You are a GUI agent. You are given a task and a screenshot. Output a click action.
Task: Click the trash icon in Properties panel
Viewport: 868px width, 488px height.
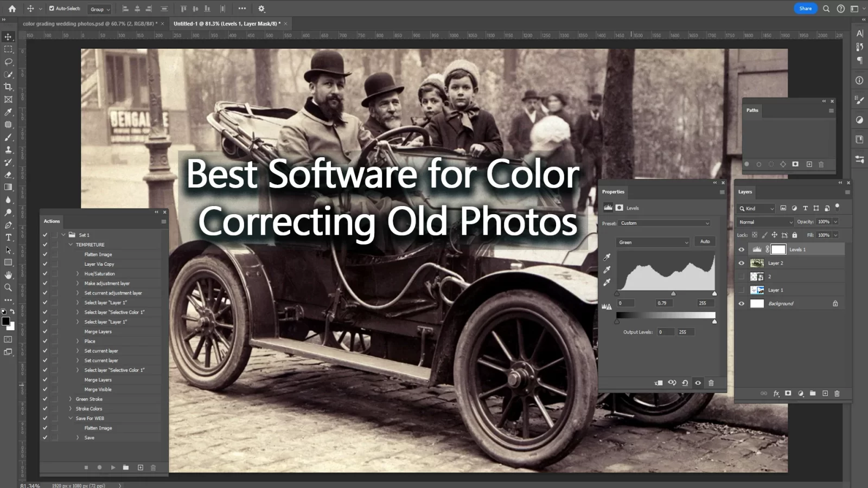point(711,383)
